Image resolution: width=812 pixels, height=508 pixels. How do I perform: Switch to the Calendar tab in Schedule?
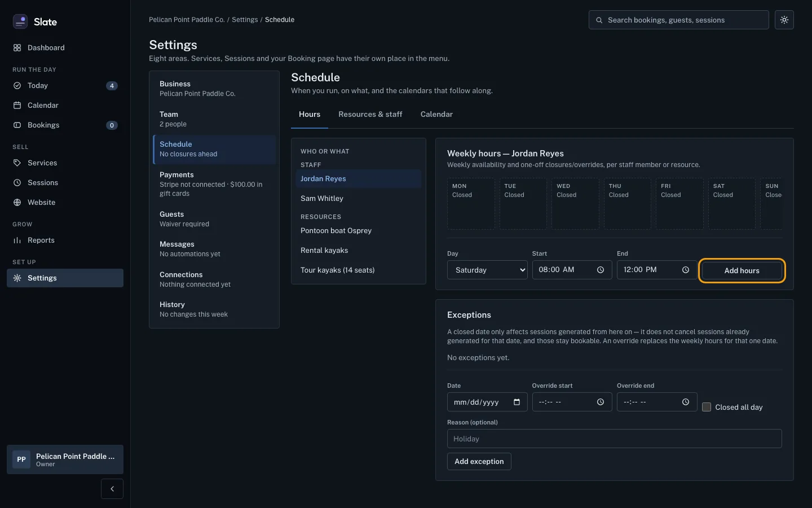(436, 114)
